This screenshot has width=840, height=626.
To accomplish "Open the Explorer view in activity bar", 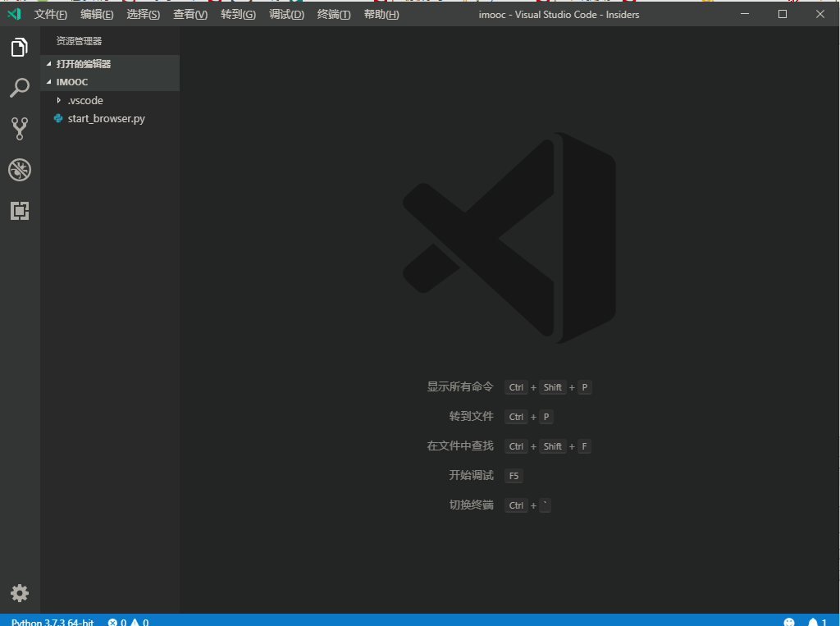I will [x=20, y=47].
